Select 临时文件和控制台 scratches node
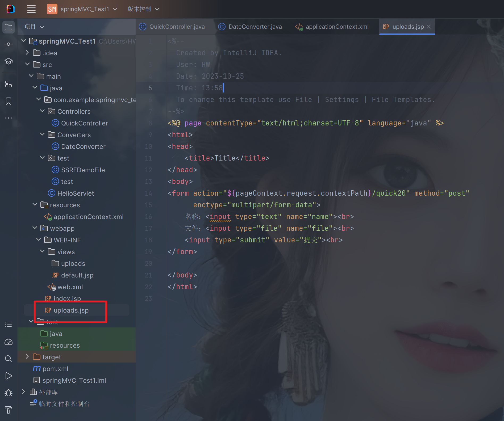Viewport: 504px width, 421px height. click(x=60, y=404)
